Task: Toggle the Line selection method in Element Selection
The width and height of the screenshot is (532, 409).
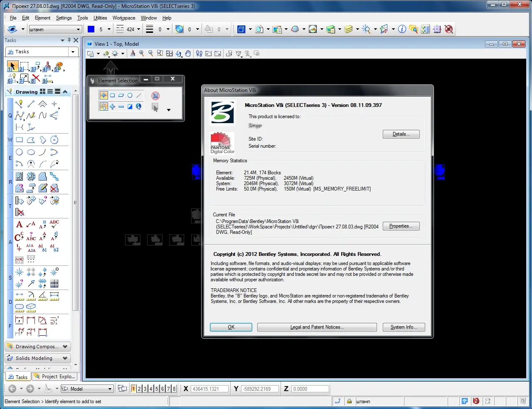Action: (138, 95)
